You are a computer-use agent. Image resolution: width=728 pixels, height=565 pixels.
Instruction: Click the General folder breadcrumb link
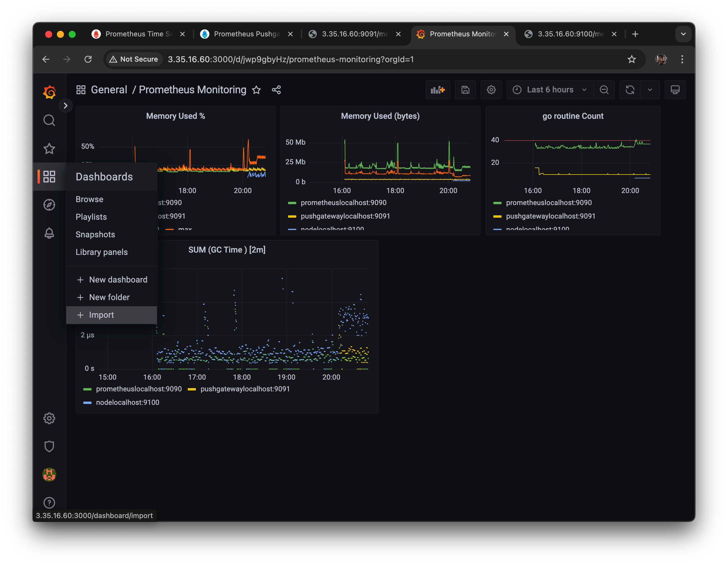point(109,90)
